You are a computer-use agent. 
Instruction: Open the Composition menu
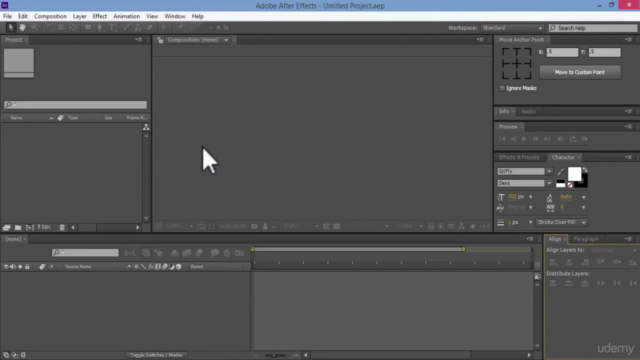tap(50, 16)
